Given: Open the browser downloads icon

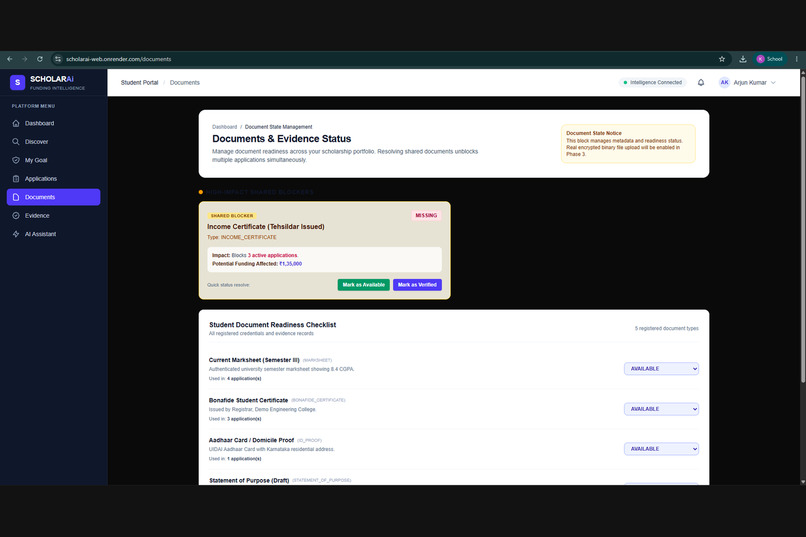Looking at the screenshot, I should click(743, 59).
